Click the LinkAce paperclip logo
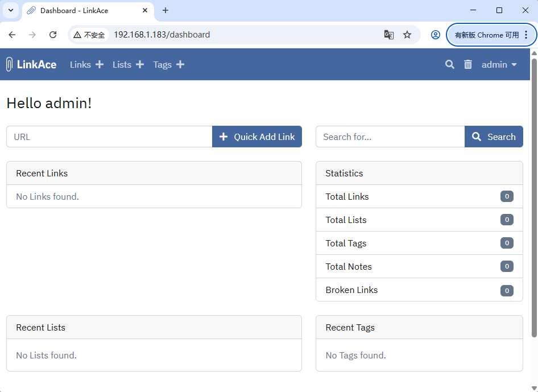This screenshot has height=392, width=538. point(9,64)
